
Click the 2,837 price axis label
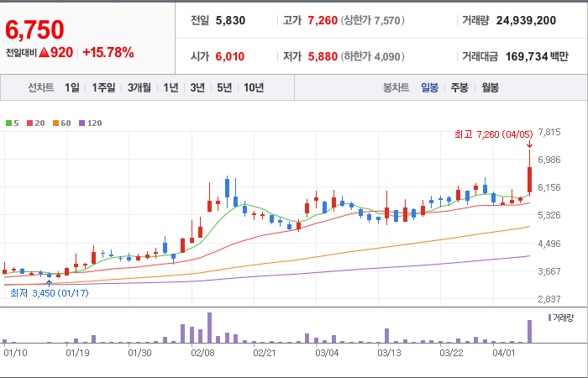pyautogui.click(x=549, y=299)
